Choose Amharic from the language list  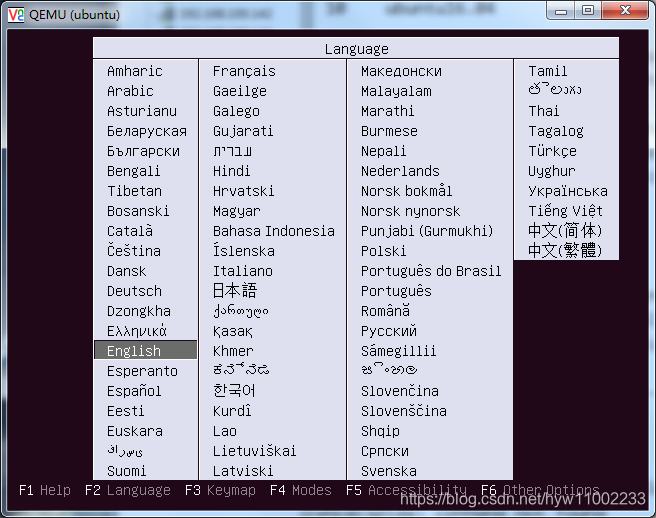(x=134, y=71)
